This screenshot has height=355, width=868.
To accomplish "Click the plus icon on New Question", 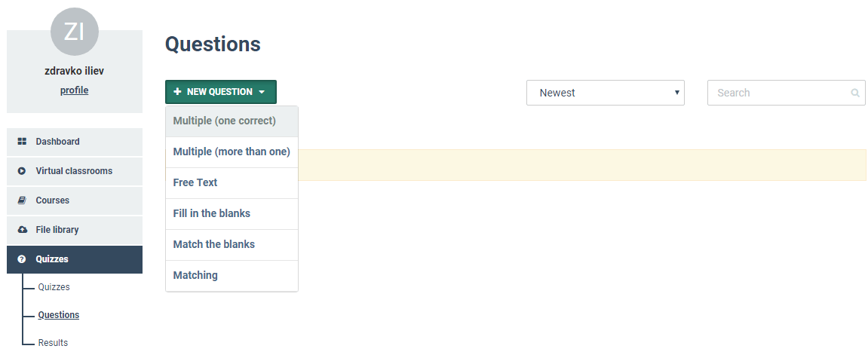I will click(177, 92).
